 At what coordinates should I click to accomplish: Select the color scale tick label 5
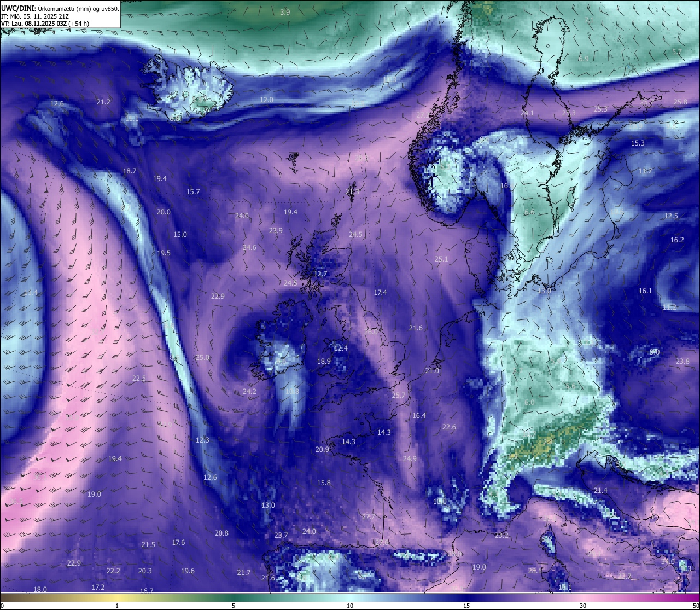coord(234,606)
